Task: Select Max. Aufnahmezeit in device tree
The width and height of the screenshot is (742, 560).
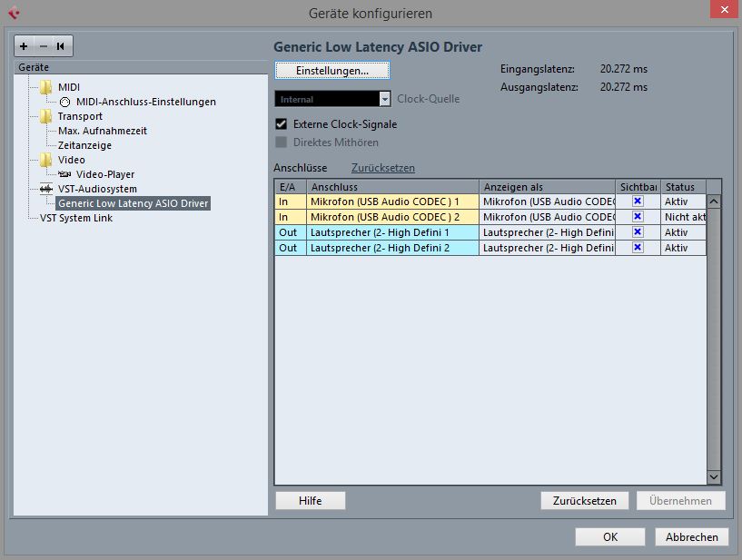Action: [x=103, y=131]
